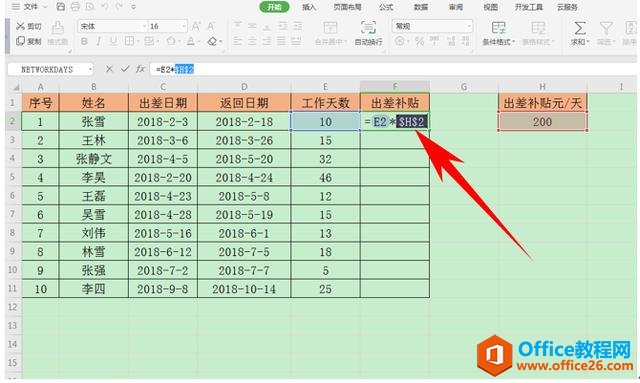Expand the quick access toolbar customize arrow
This screenshot has height=383, width=640.
click(133, 7)
